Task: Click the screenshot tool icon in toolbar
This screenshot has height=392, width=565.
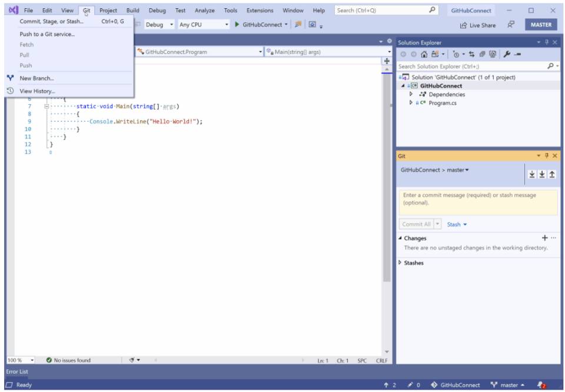Action: [313, 25]
